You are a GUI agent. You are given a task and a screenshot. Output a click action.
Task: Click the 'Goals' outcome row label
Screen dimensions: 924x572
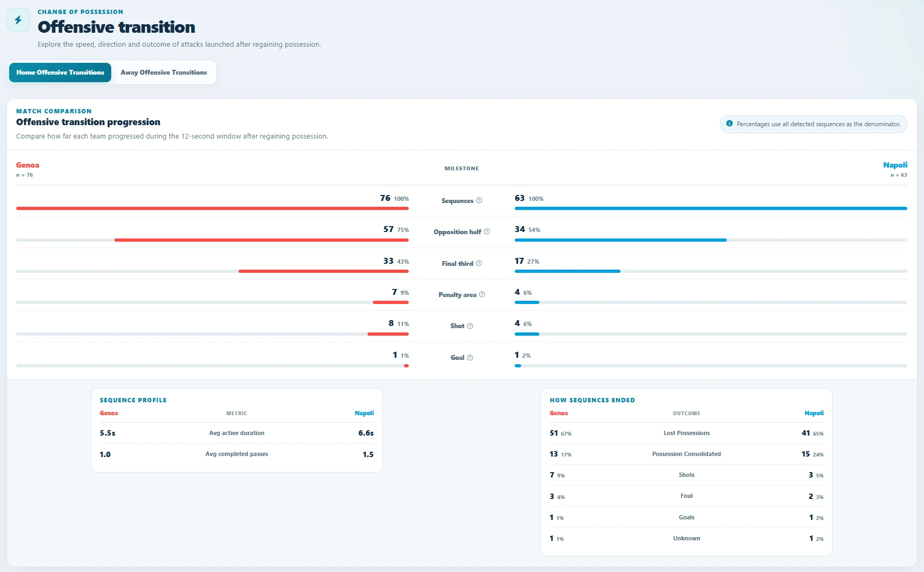coord(687,517)
